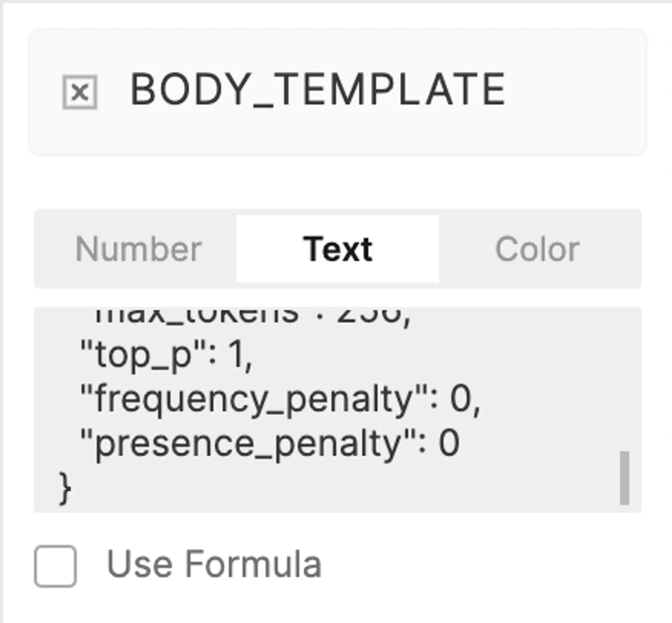The width and height of the screenshot is (672, 623).
Task: Click the Use Formula label text
Action: 214,564
